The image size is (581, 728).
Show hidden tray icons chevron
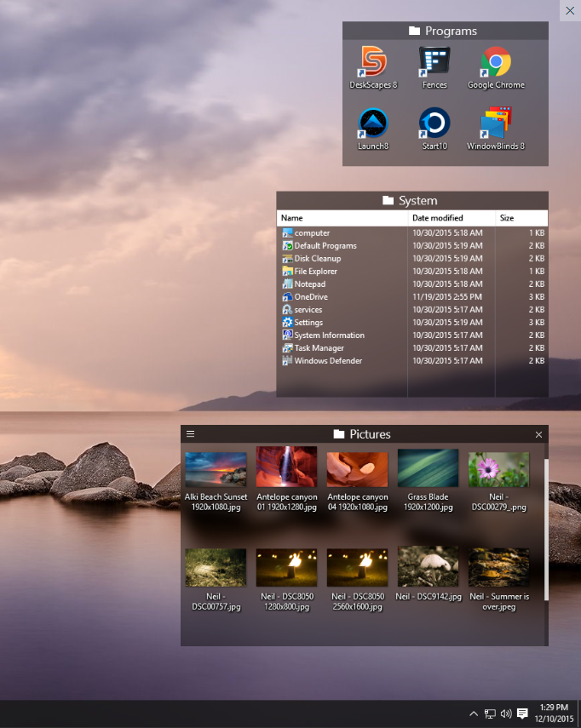[x=474, y=714]
